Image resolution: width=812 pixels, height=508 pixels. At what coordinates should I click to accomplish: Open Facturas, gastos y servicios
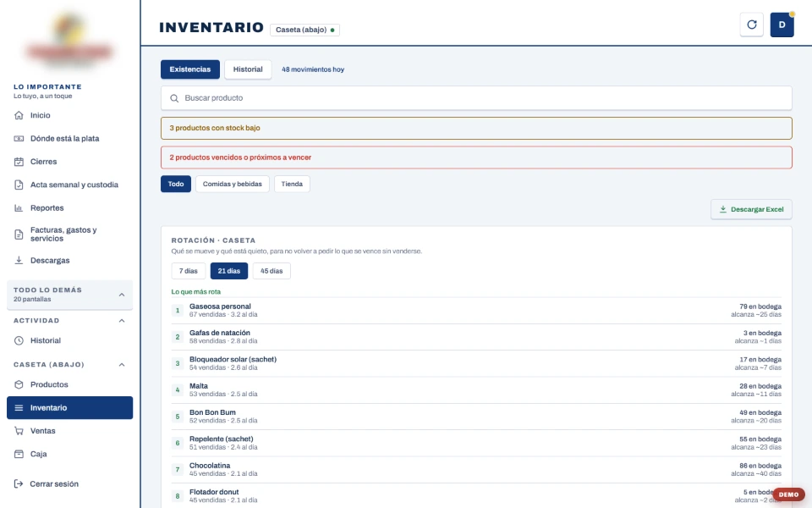click(x=69, y=235)
